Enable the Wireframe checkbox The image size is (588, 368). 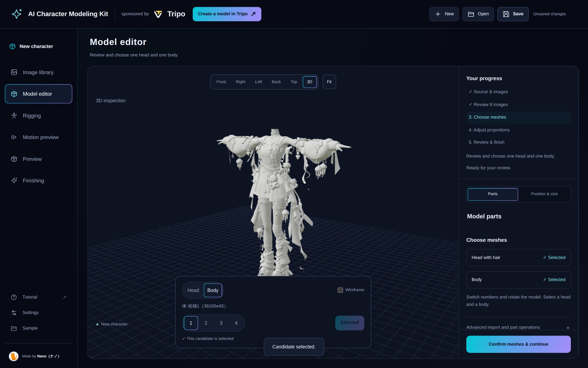tap(340, 290)
